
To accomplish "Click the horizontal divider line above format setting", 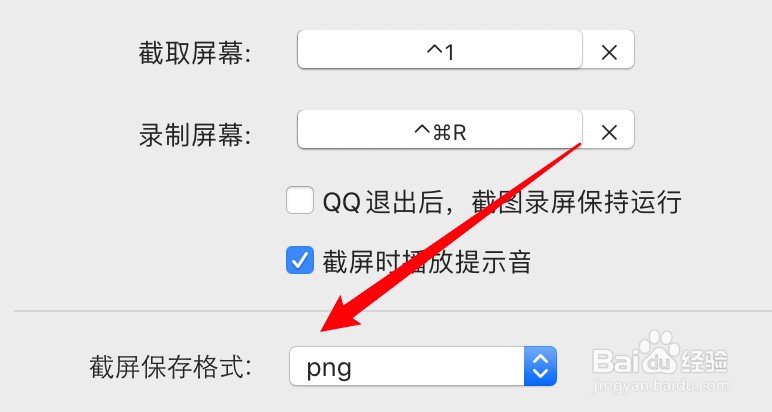I will 393,311.
